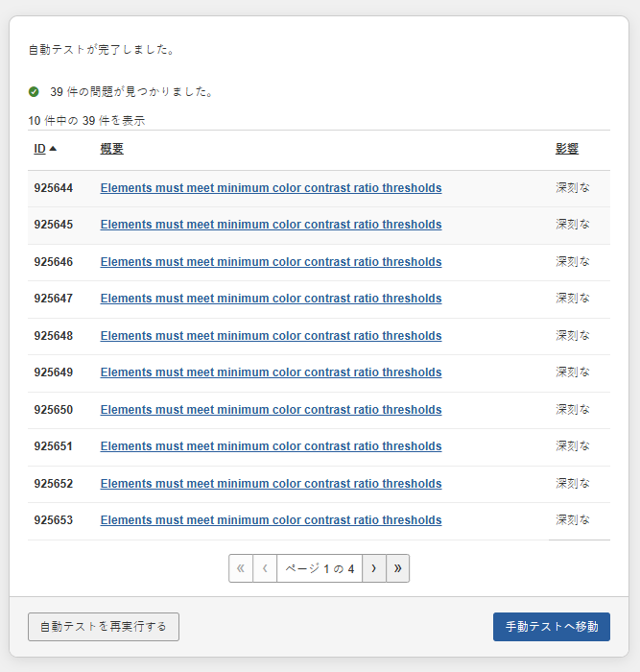This screenshot has height=672, width=640.
Task: Go to first page of results
Action: tap(241, 568)
